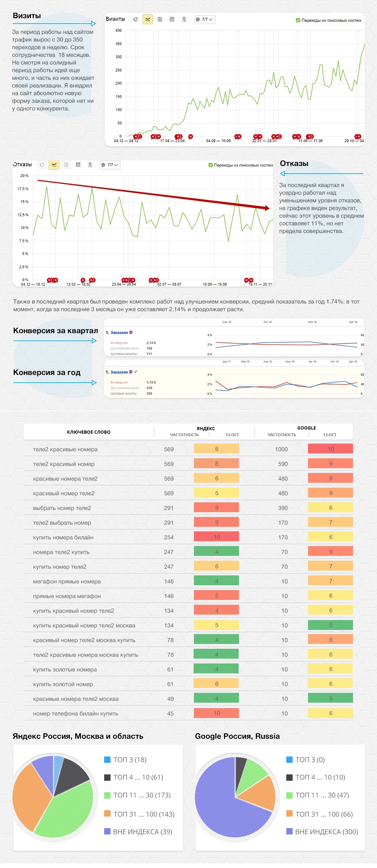Viewport: 377px width, 868px height.
Task: Click line chart icon in Визиты toolbar
Action: pyautogui.click(x=148, y=19)
